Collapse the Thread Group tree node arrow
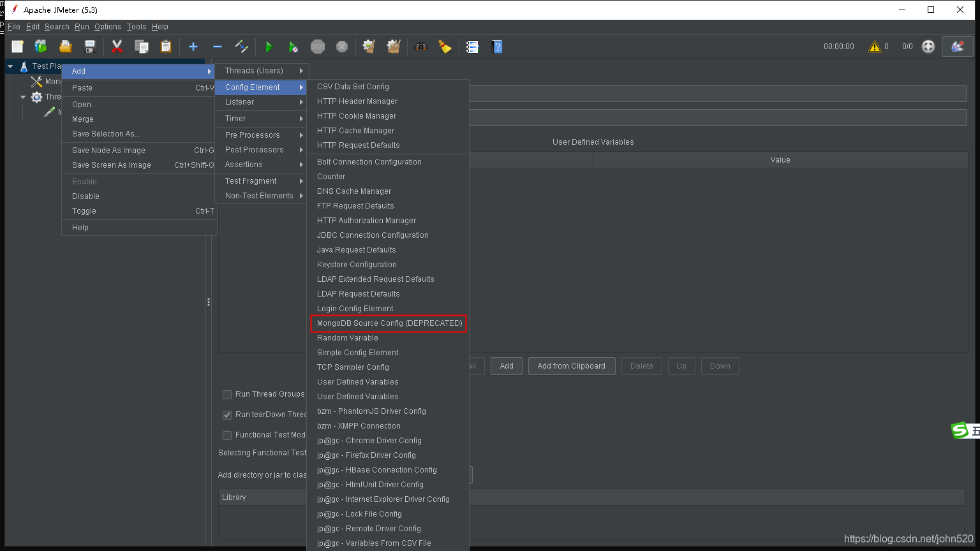Screen dimensions: 980x551 click(23, 97)
